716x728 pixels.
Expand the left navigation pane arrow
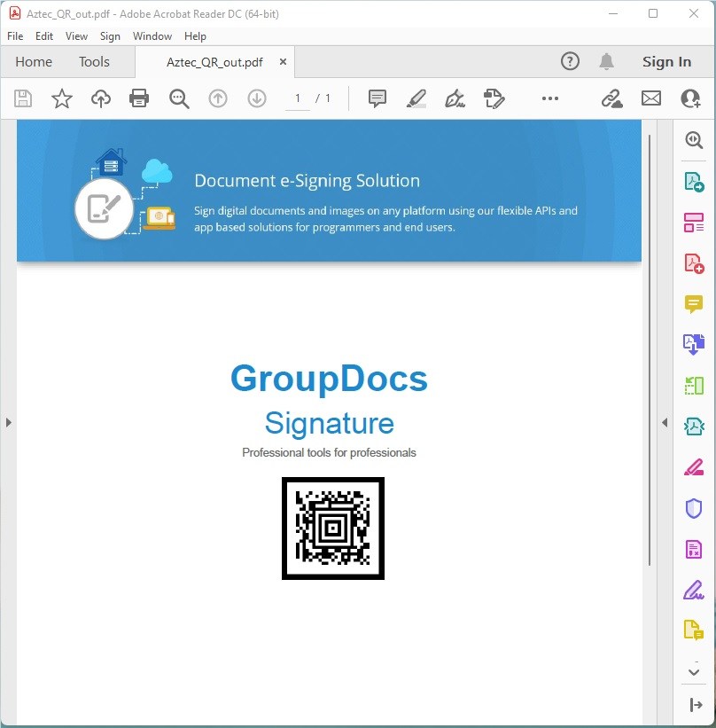coord(9,423)
